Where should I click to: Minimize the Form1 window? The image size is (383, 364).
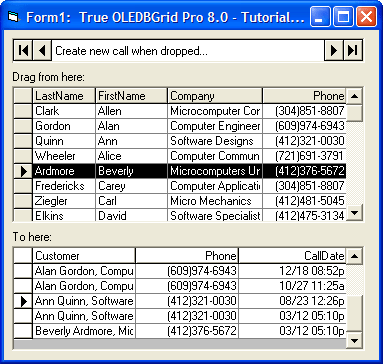(319, 17)
